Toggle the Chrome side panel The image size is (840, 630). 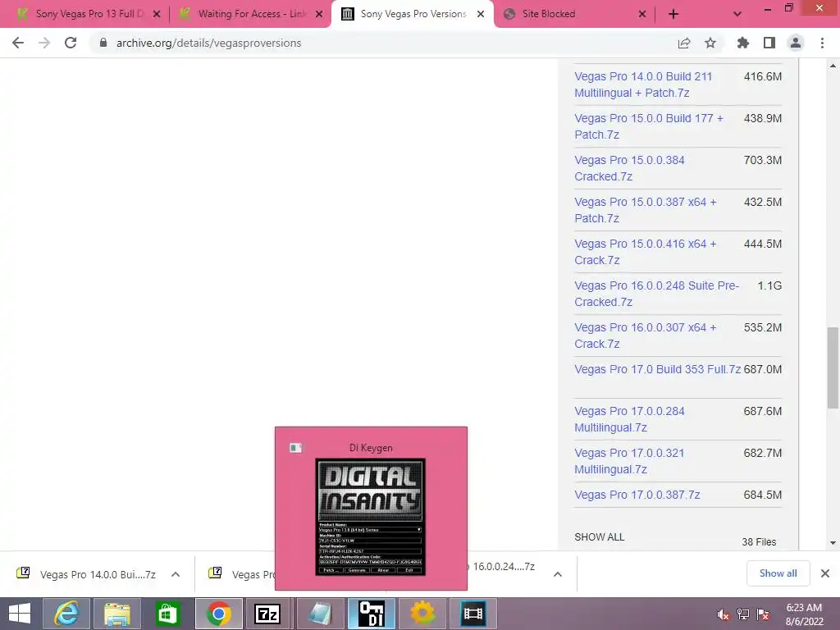[x=769, y=43]
